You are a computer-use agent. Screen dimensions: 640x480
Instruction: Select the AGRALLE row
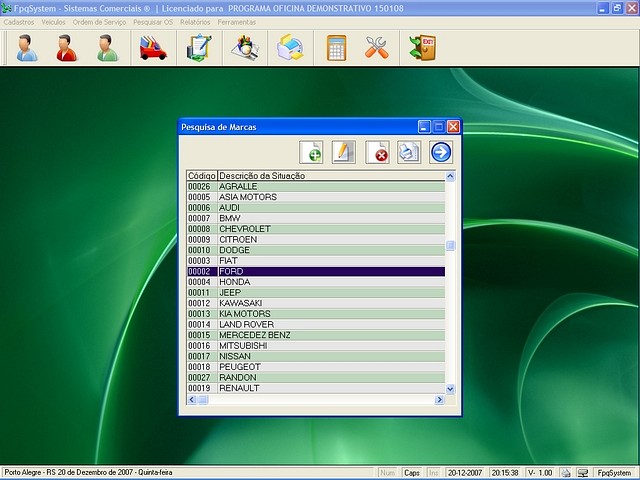[316, 187]
